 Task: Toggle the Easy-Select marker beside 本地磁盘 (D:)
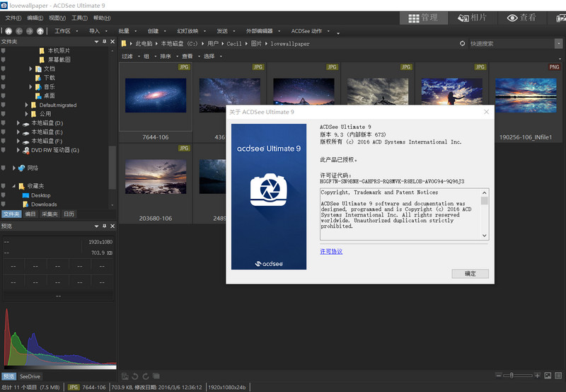(4, 123)
